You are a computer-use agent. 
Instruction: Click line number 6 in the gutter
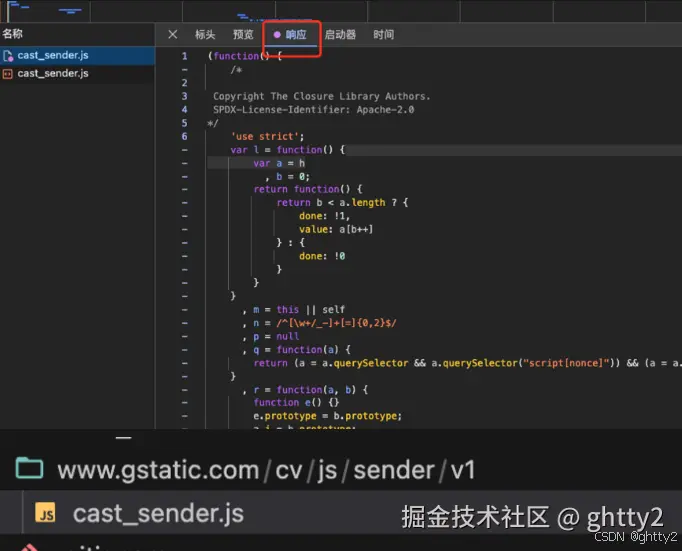(184, 137)
